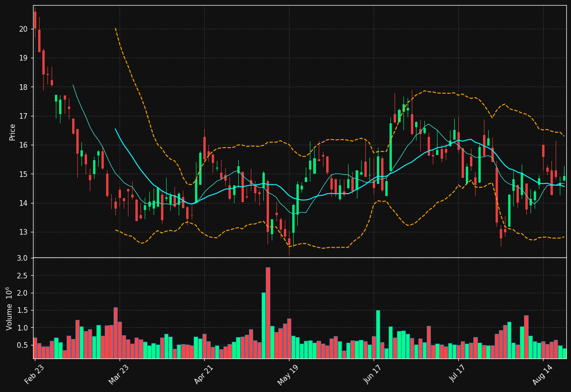Image resolution: width=571 pixels, height=392 pixels.
Task: Click the Volume axis title
Action: [9, 308]
